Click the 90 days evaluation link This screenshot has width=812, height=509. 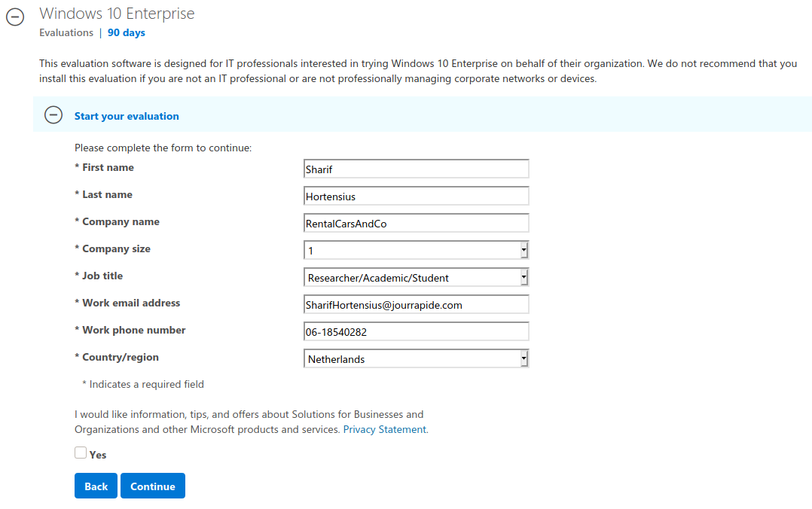click(x=127, y=32)
